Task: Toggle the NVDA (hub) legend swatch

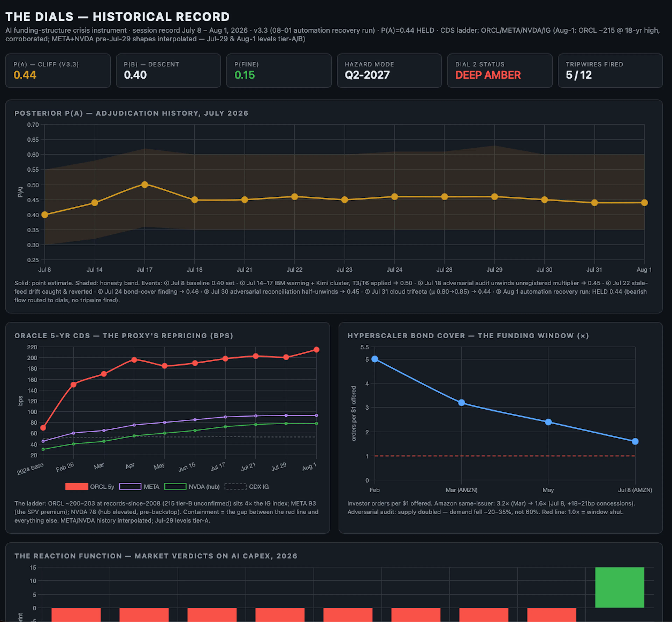Action: (175, 486)
